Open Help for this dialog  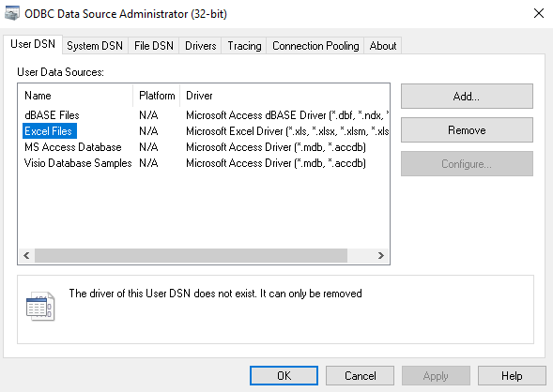coord(512,375)
